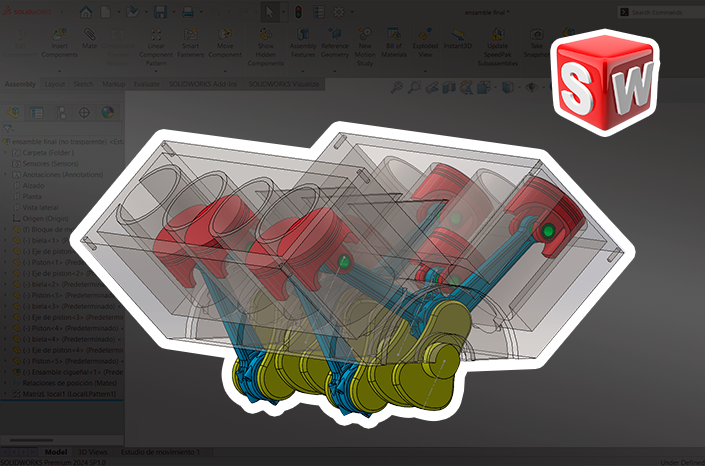
Task: Activate the Move Component tool
Action: click(x=225, y=43)
